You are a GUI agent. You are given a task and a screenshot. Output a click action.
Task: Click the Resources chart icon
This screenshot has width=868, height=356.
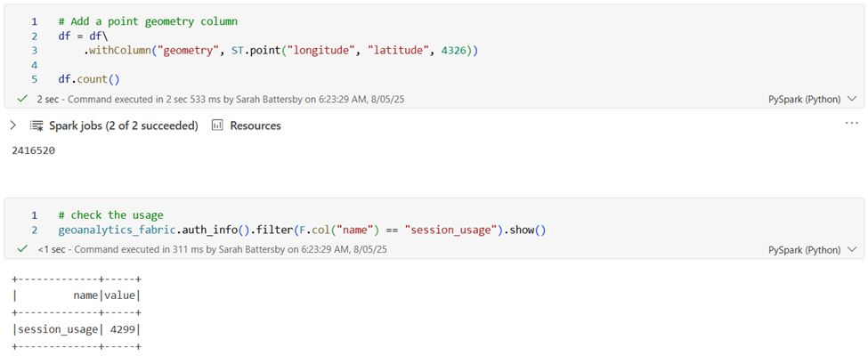coord(217,125)
